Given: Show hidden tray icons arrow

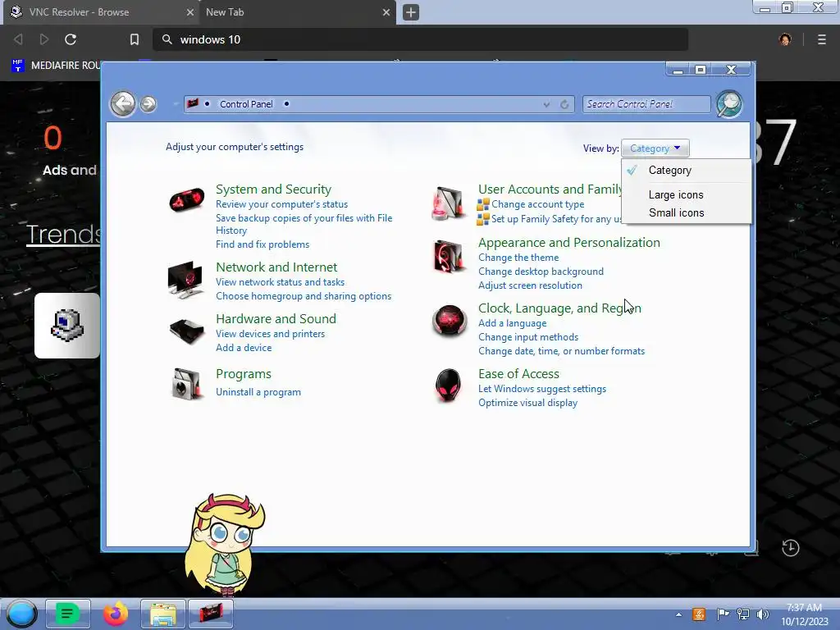Looking at the screenshot, I should pyautogui.click(x=678, y=614).
